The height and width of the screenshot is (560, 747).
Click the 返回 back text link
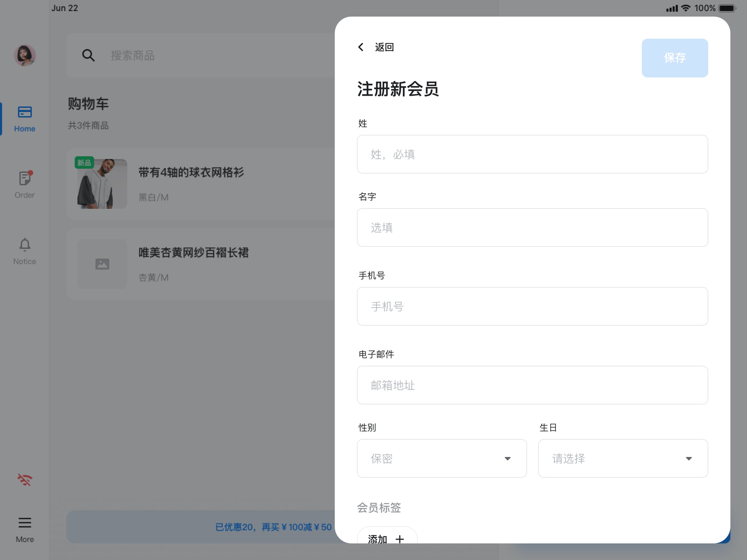[x=384, y=47]
